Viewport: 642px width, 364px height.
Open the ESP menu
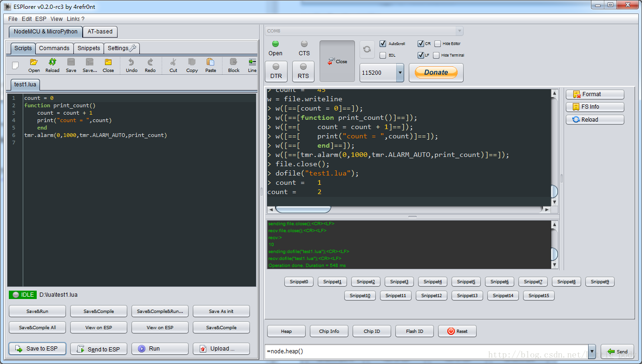click(x=41, y=19)
